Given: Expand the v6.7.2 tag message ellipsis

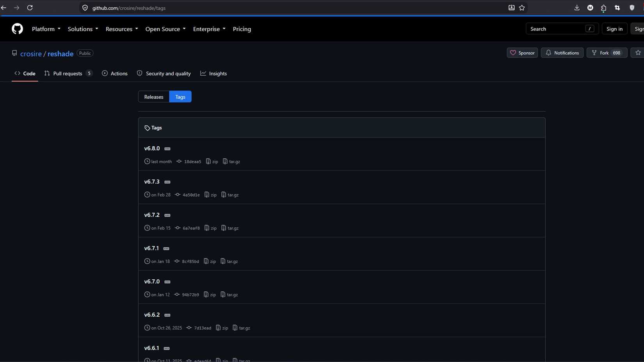Looking at the screenshot, I should 167,215.
